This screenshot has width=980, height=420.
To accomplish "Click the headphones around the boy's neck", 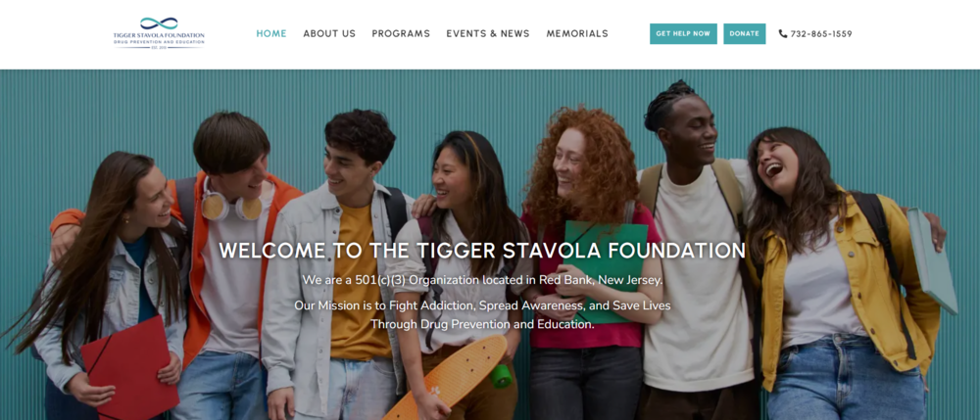I will click(231, 204).
